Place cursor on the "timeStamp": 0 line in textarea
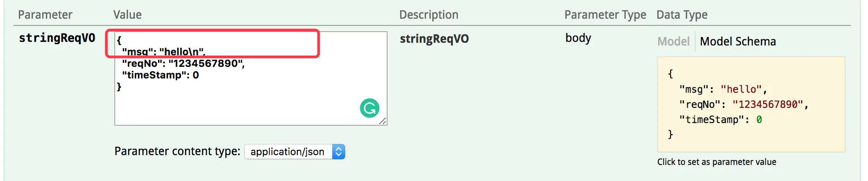Screen dimensions: 868x181 click(160, 75)
